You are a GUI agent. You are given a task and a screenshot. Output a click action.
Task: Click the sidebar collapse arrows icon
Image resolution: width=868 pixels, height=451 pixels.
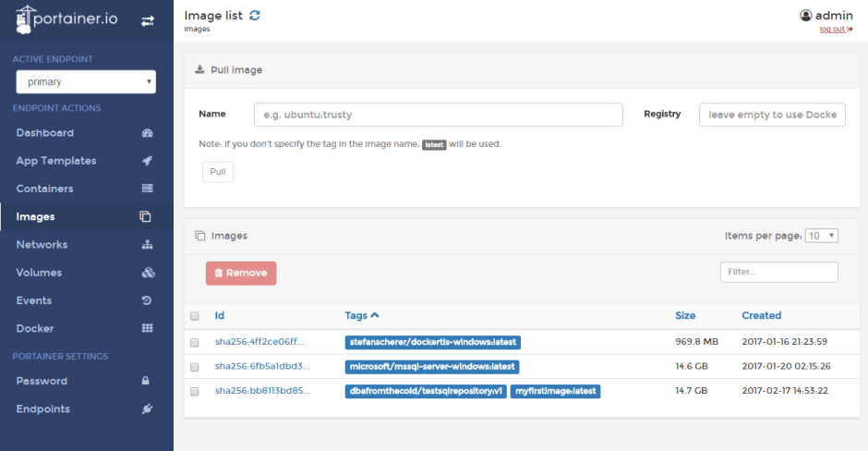pyautogui.click(x=147, y=21)
